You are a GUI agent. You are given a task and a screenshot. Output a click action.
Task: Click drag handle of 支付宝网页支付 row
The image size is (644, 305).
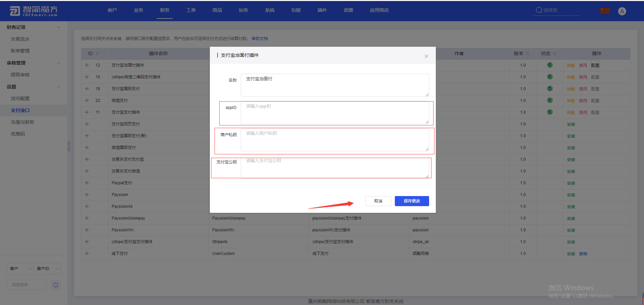[x=87, y=124]
